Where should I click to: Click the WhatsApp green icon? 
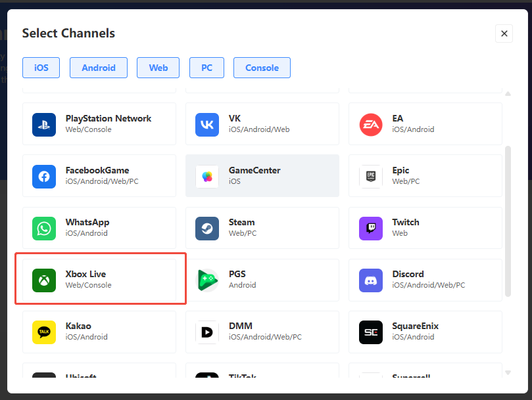44,228
